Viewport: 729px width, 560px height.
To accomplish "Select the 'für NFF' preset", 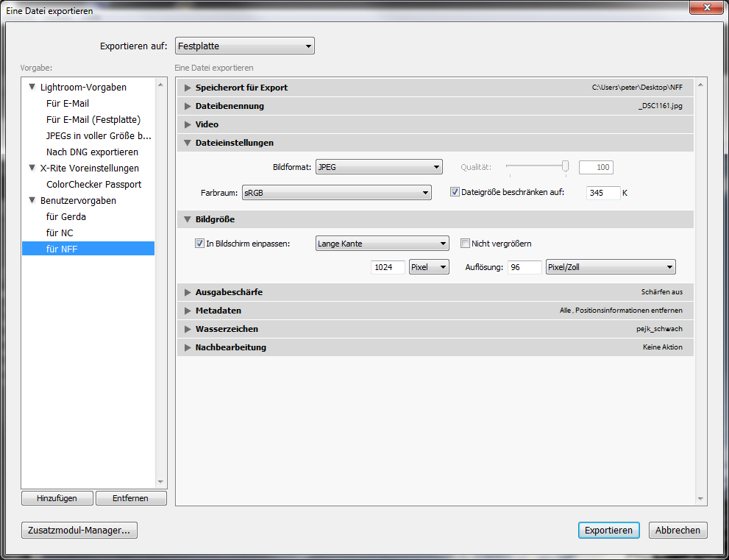I will (x=88, y=249).
